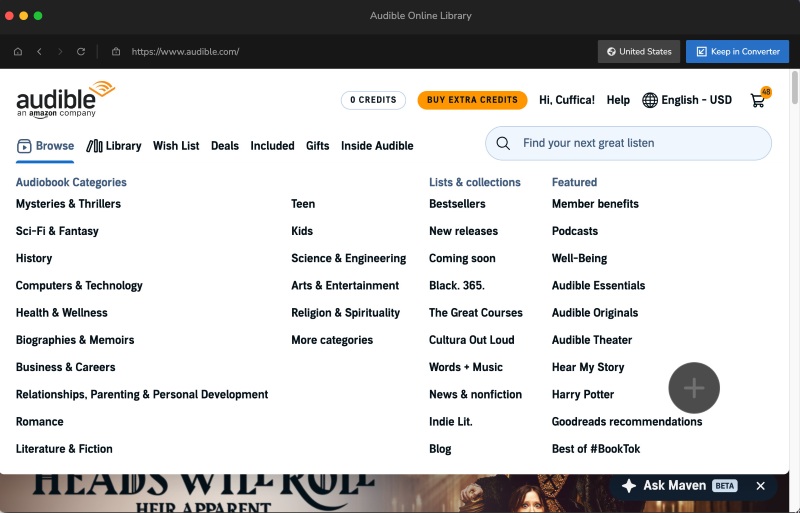The width and height of the screenshot is (800, 513).
Task: Reload the page with the refresh icon
Action: click(x=81, y=52)
